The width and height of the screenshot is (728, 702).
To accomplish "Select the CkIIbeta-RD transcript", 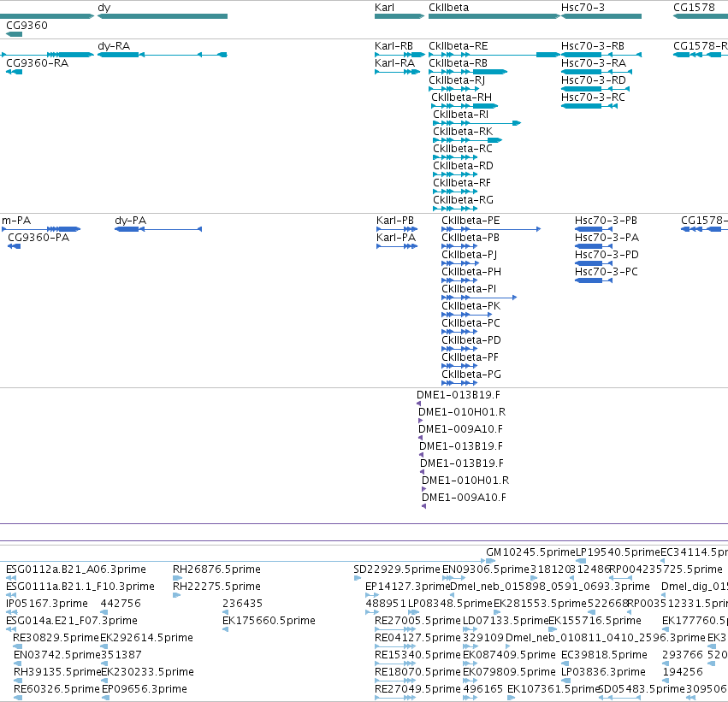I will pyautogui.click(x=463, y=166).
